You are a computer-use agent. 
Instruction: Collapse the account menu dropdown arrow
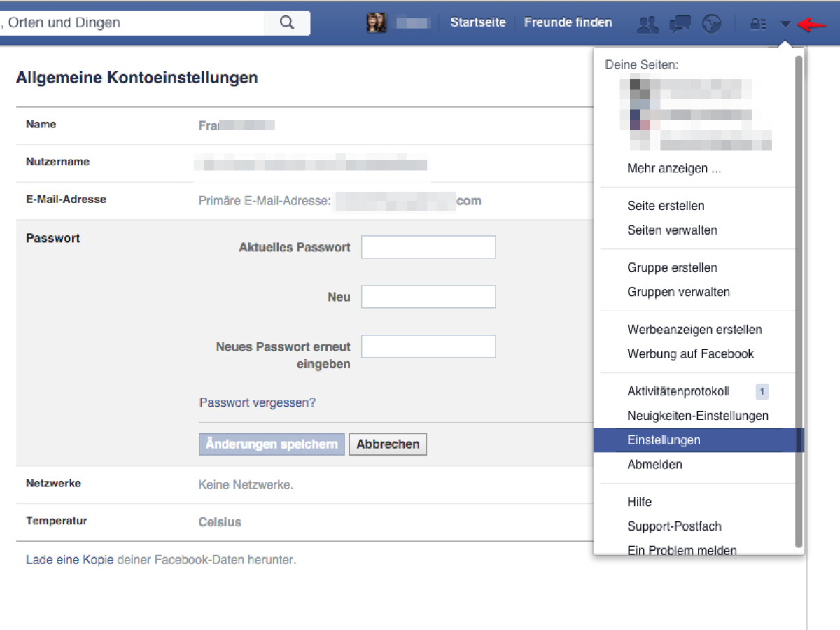[785, 24]
